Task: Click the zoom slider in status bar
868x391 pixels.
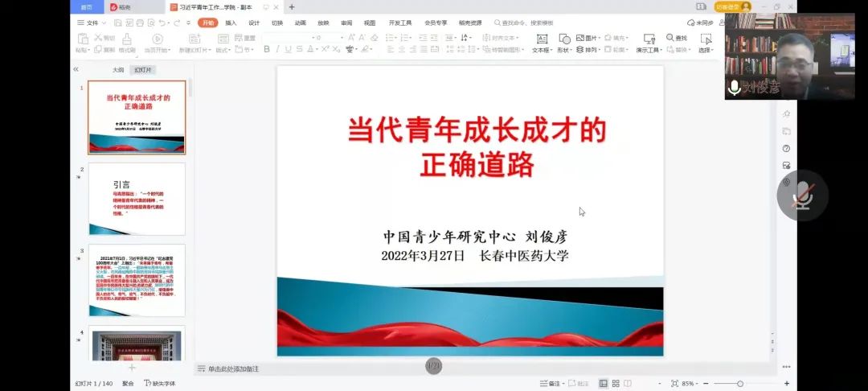Action: point(740,384)
